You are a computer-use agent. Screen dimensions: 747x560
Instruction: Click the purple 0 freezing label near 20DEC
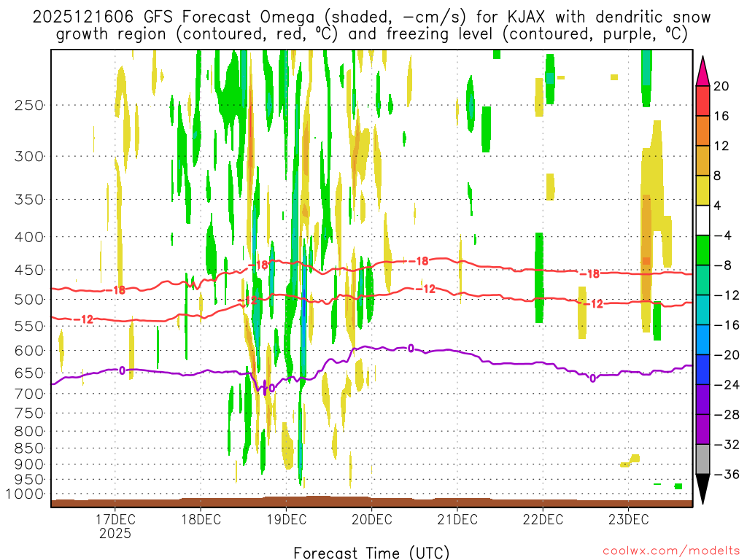pyautogui.click(x=411, y=349)
